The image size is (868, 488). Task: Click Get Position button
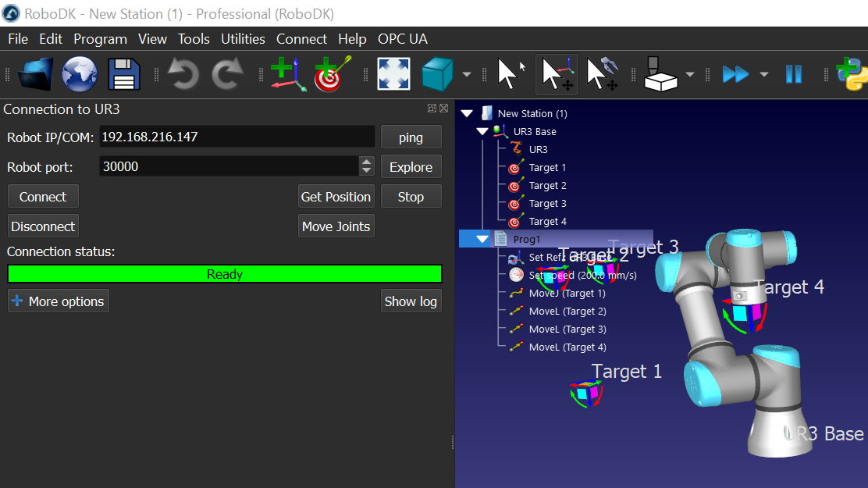pos(336,197)
